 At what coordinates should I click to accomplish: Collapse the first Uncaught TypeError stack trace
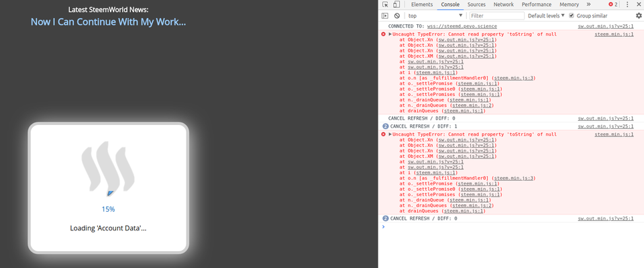(x=390, y=34)
